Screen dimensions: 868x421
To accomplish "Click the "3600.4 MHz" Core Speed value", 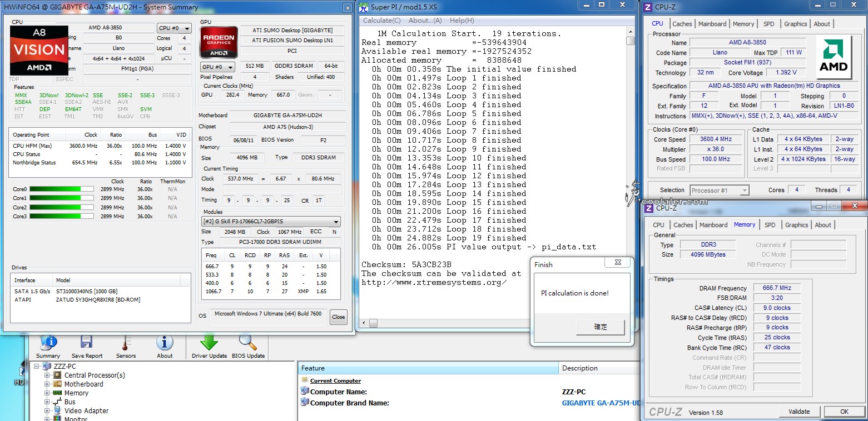I will (x=716, y=139).
